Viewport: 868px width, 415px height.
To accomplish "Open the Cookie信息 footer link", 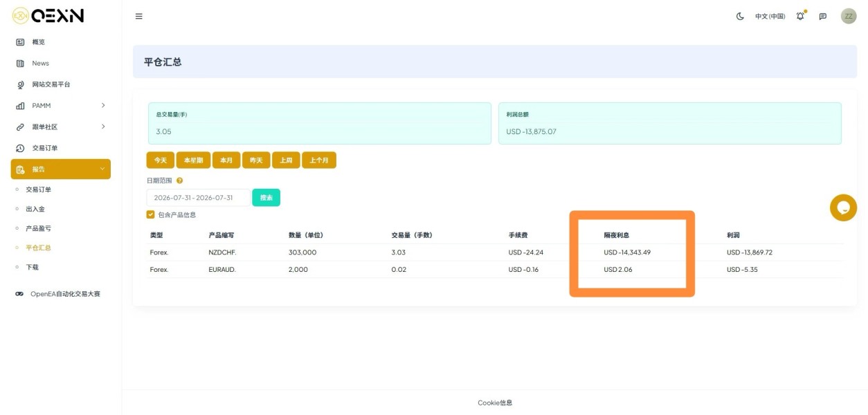I will pyautogui.click(x=495, y=403).
